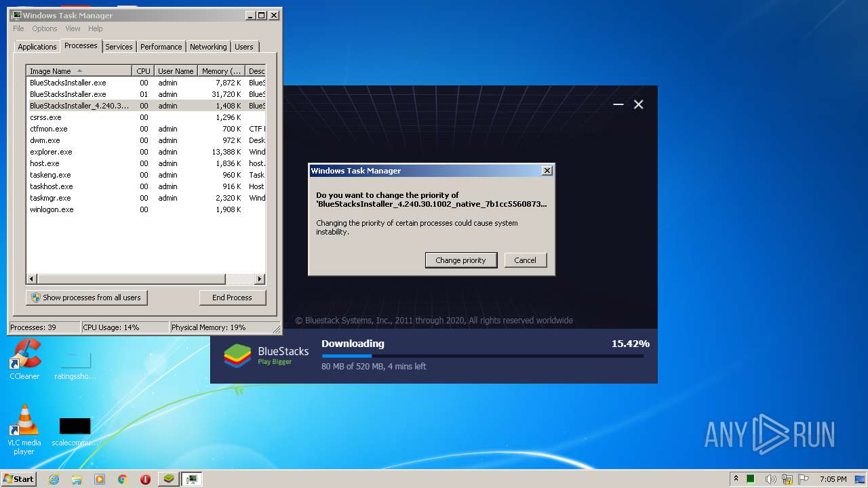The image size is (868, 488).
Task: Open the Help menu in Task Manager
Action: point(96,28)
